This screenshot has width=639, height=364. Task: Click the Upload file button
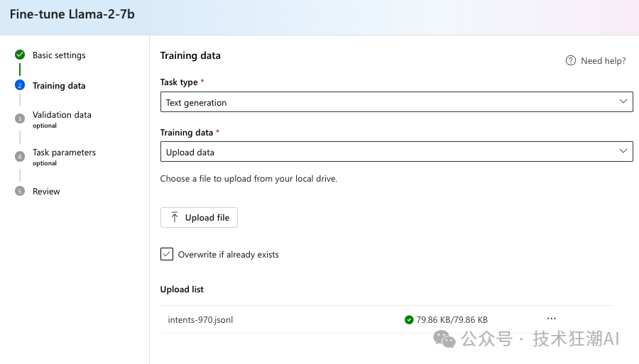tap(199, 217)
